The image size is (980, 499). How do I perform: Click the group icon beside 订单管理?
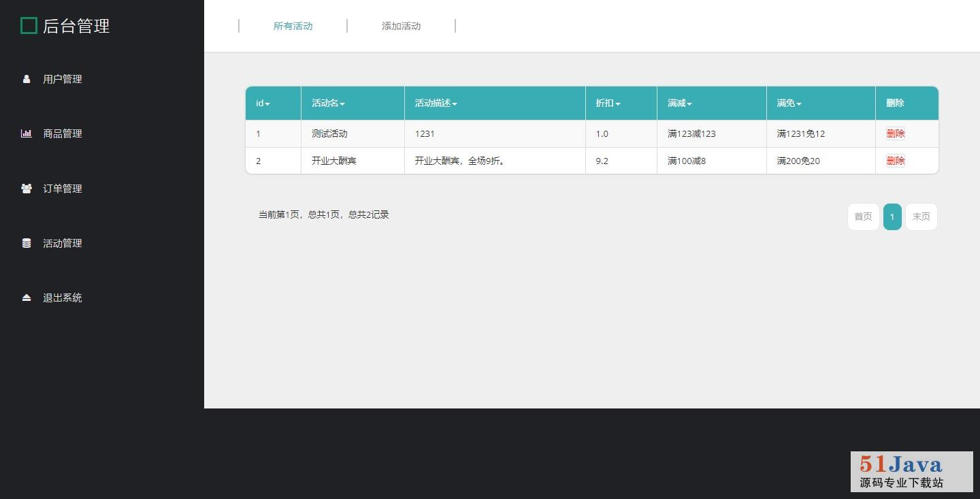[27, 189]
